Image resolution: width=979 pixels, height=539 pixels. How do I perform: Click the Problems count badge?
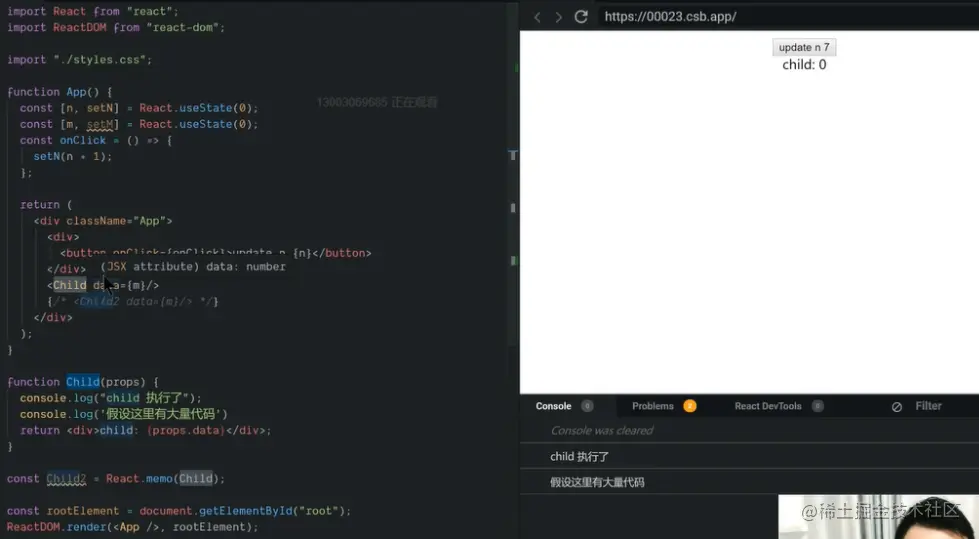pyautogui.click(x=689, y=406)
